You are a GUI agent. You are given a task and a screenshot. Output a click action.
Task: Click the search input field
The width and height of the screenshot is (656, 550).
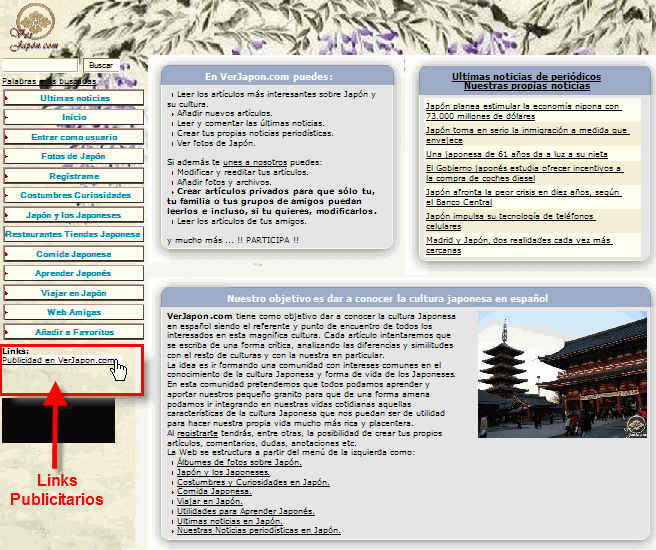(40, 65)
